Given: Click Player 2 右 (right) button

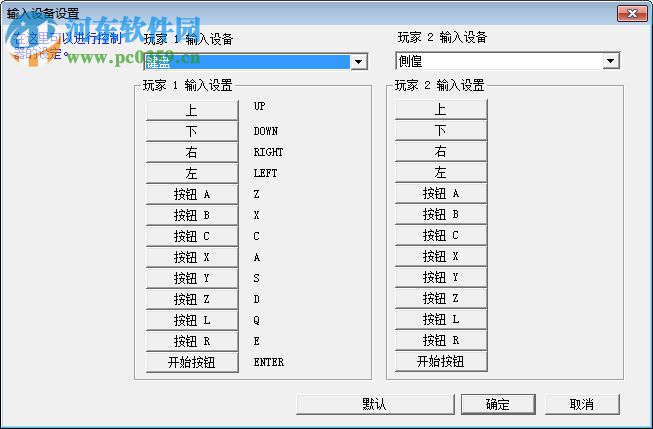Looking at the screenshot, I should tap(441, 152).
